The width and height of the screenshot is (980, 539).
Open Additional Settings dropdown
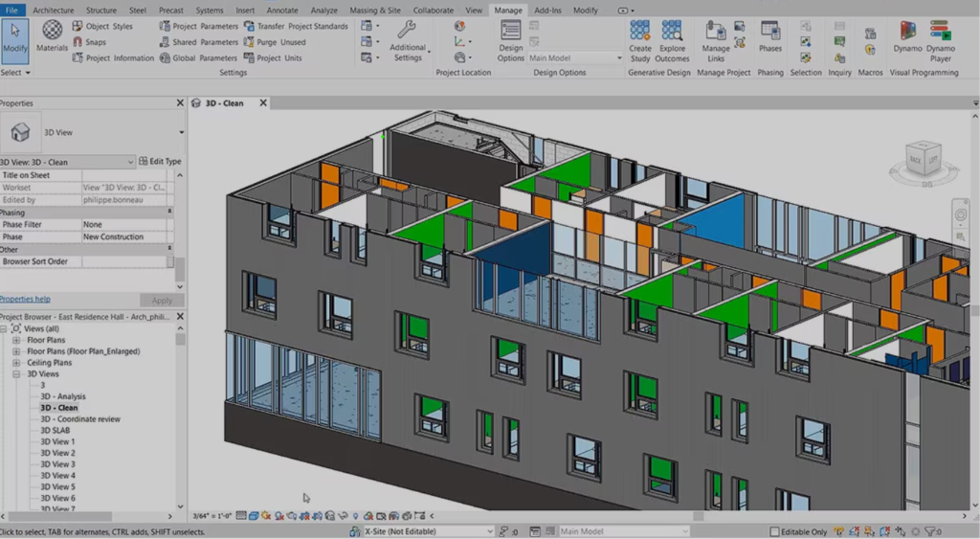coord(408,40)
